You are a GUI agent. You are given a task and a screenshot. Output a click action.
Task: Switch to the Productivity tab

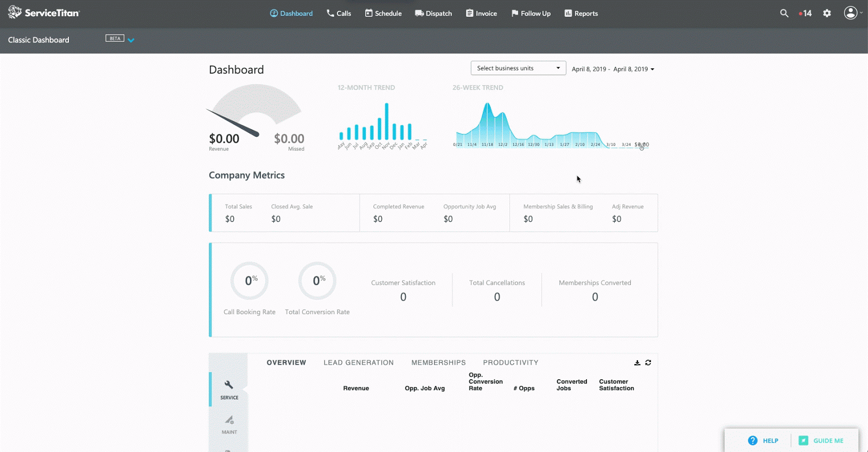510,362
